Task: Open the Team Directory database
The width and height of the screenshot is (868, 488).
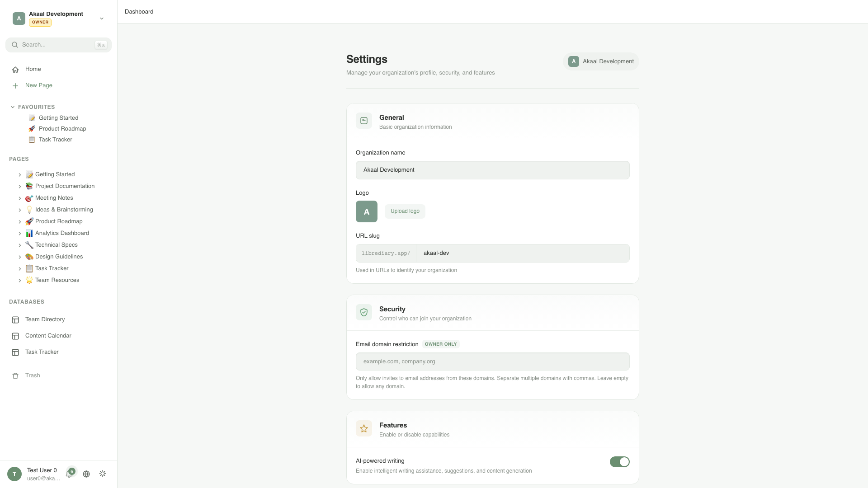Action: point(44,319)
